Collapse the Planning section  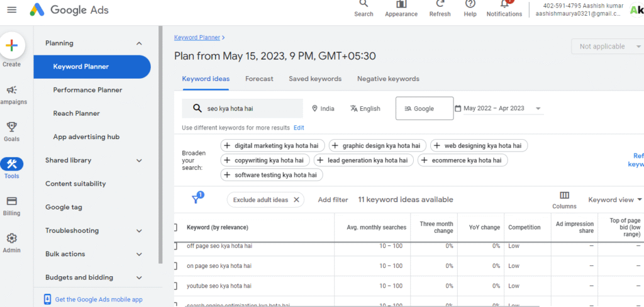139,43
